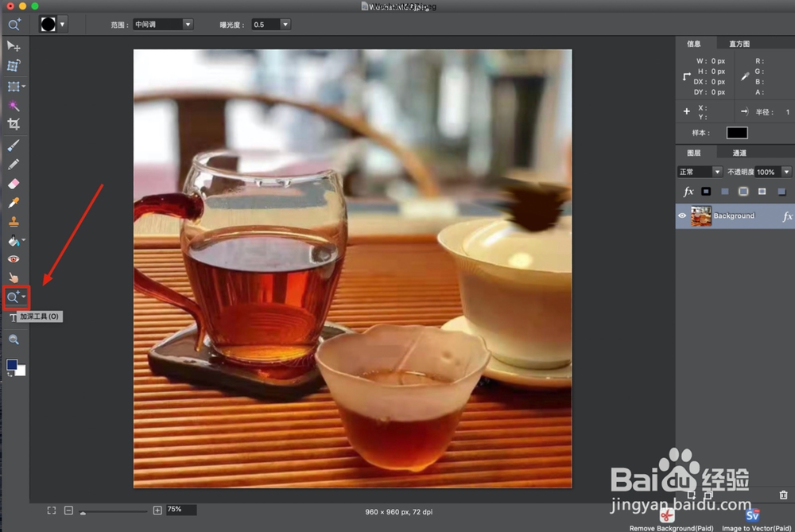
Task: Select the Eyedropper tool in toolbox
Action: tap(14, 203)
